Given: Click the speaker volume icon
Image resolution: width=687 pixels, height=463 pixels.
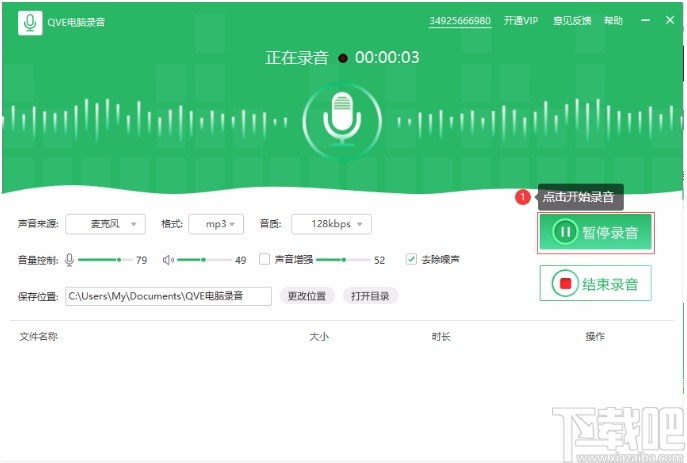Looking at the screenshot, I should coord(168,260).
